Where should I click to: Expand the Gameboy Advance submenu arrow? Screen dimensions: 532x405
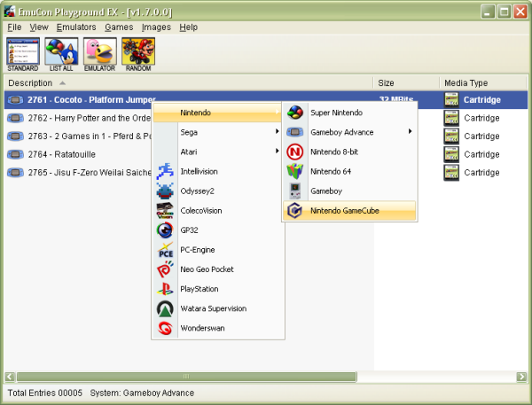(x=411, y=131)
